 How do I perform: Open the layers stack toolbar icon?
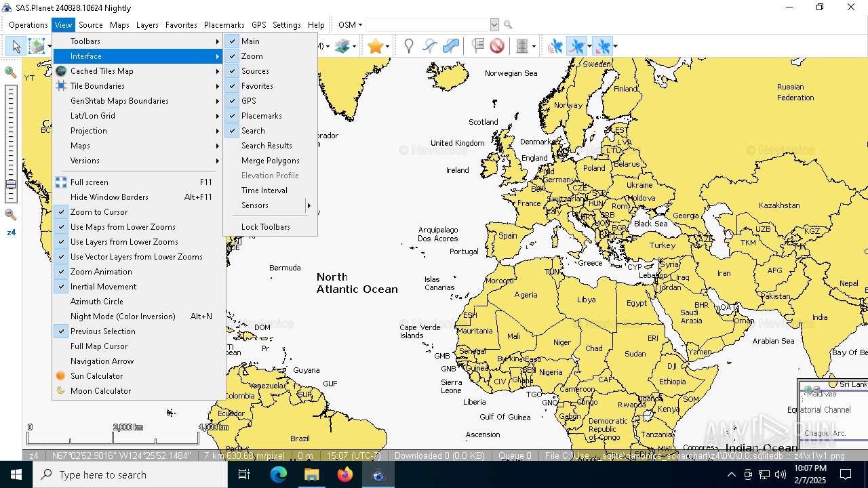(342, 46)
